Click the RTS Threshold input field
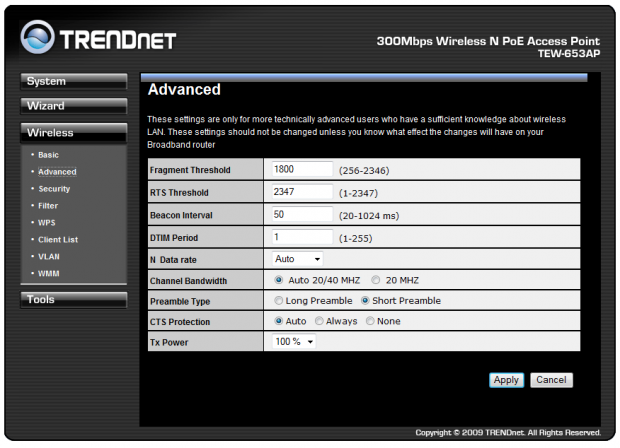This screenshot has width=620, height=448. click(302, 192)
